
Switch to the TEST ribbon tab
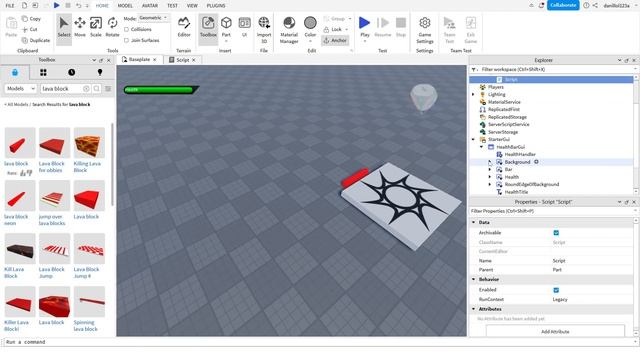(x=173, y=6)
